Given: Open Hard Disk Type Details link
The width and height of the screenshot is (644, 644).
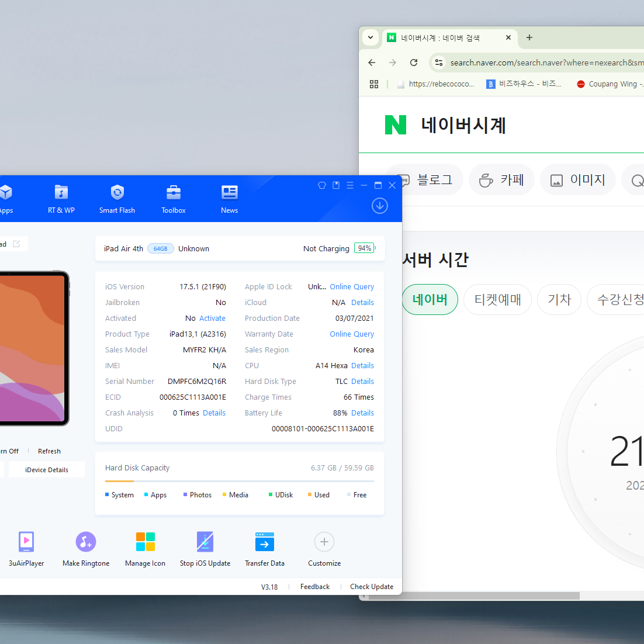Looking at the screenshot, I should 362,381.
